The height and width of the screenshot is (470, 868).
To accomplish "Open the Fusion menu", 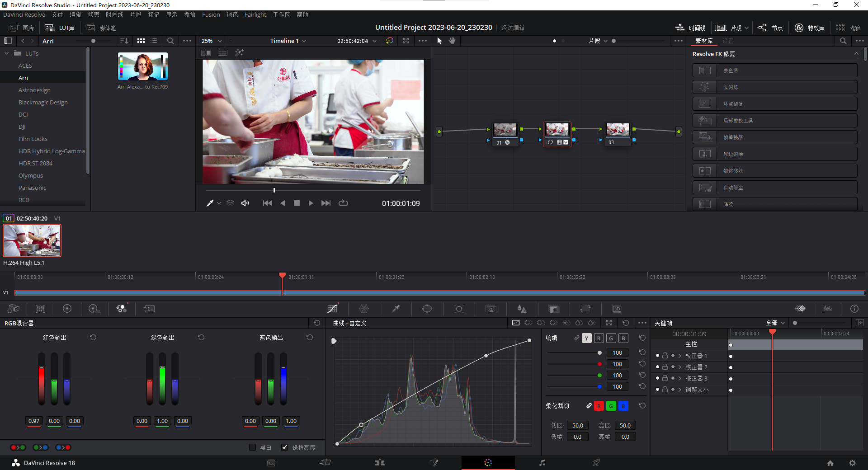I will [x=211, y=14].
